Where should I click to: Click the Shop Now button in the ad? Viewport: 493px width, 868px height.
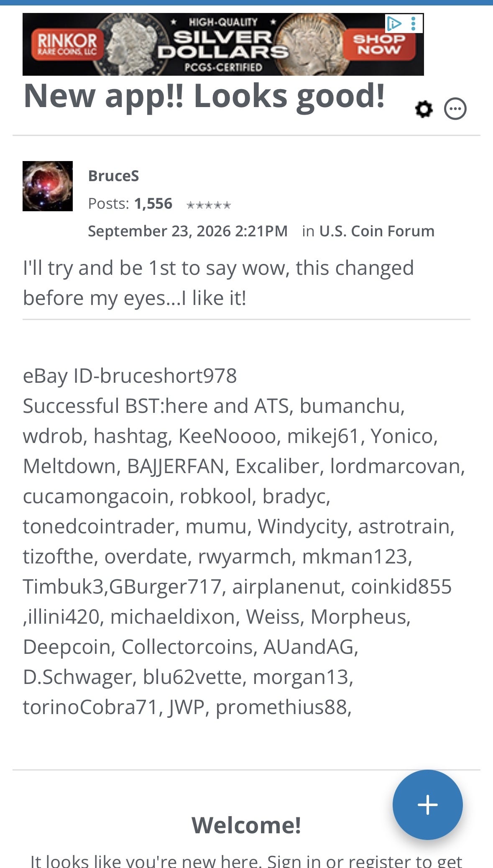(379, 44)
